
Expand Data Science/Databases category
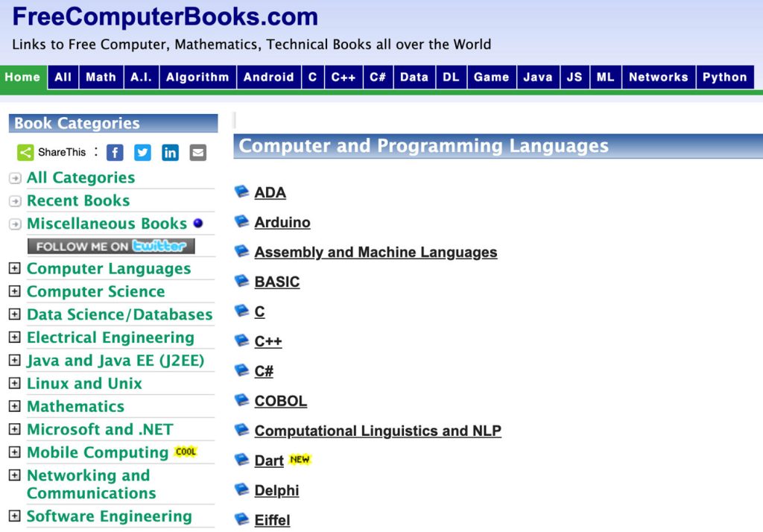(x=15, y=314)
